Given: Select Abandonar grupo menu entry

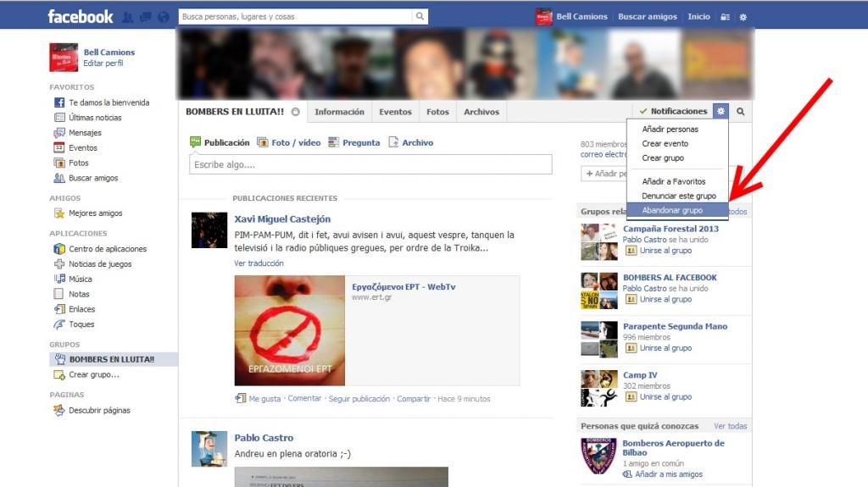Looking at the screenshot, I should click(x=677, y=210).
